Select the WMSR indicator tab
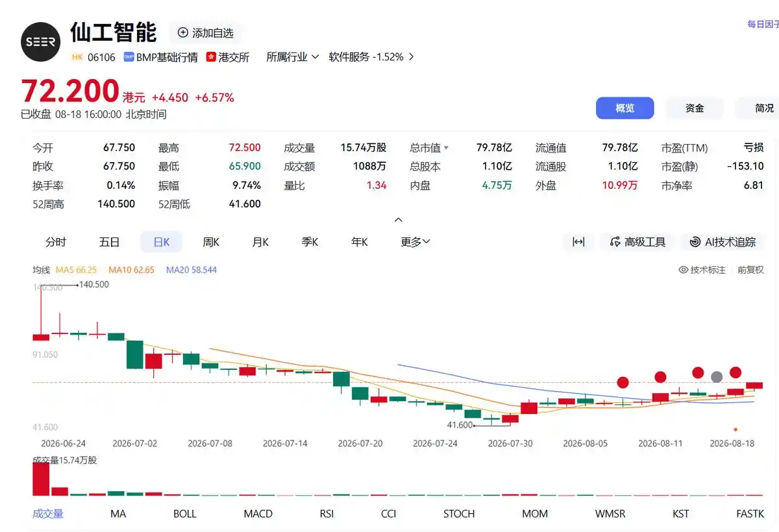779x532 pixels. (x=610, y=514)
